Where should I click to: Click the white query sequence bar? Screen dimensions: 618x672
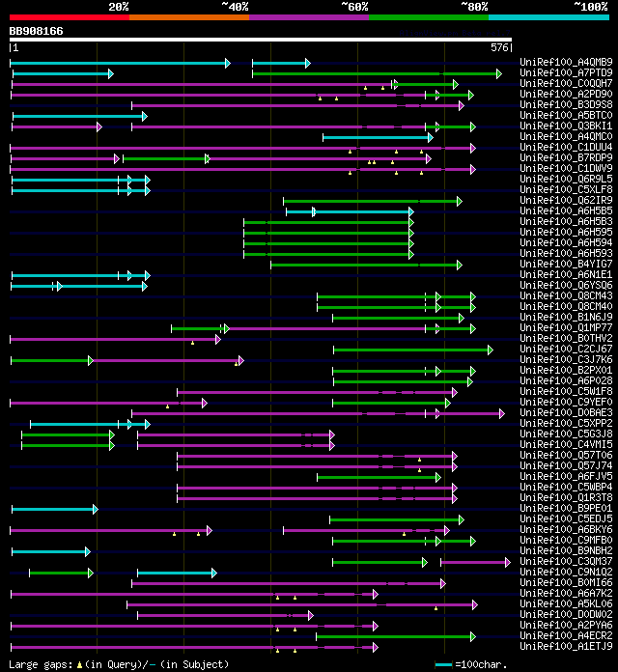pyautogui.click(x=261, y=40)
